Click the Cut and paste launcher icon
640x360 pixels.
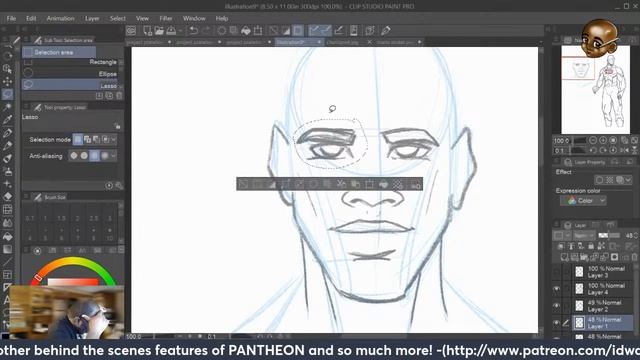341,184
